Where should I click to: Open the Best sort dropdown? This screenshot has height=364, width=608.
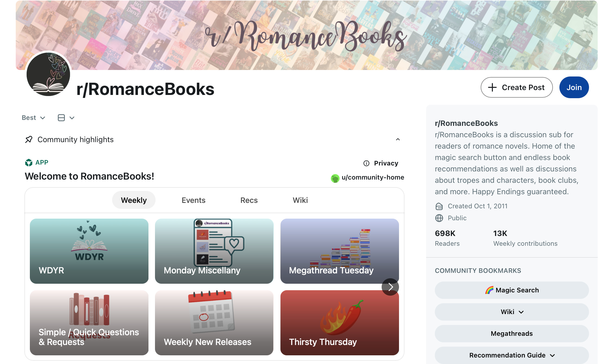33,118
